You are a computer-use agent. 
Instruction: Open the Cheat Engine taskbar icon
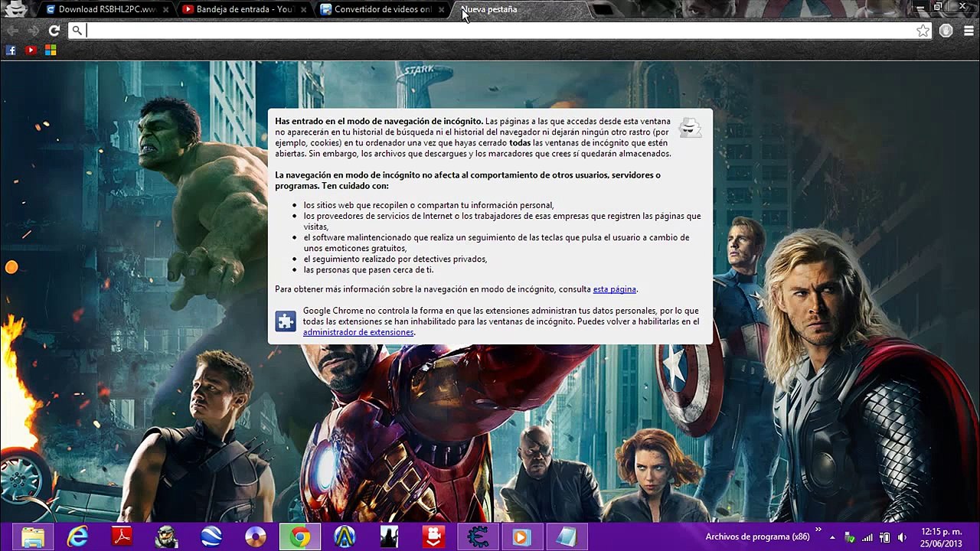478,536
